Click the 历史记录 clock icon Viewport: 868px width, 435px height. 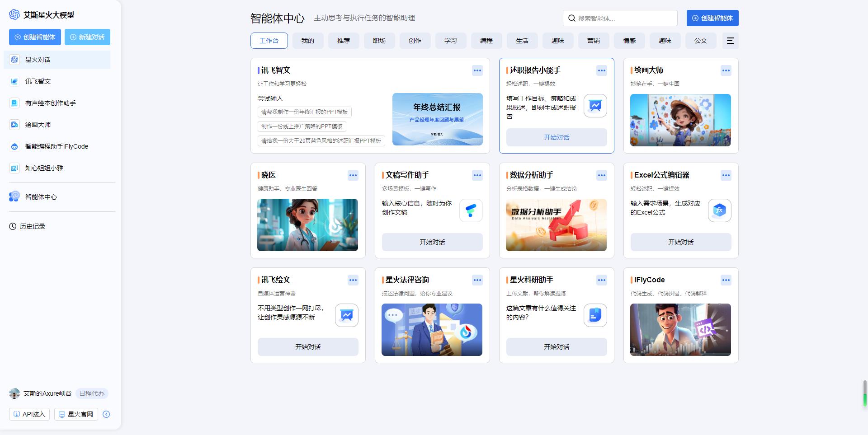click(x=13, y=226)
